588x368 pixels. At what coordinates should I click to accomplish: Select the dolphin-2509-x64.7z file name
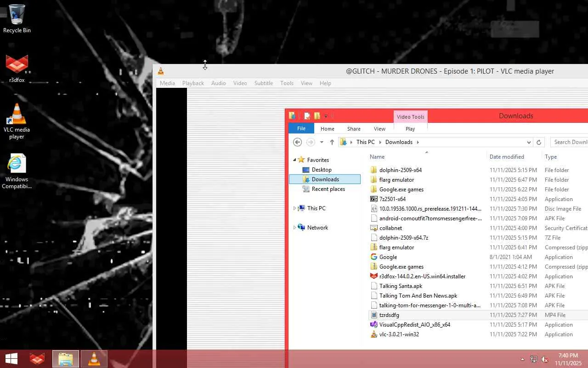click(x=403, y=238)
